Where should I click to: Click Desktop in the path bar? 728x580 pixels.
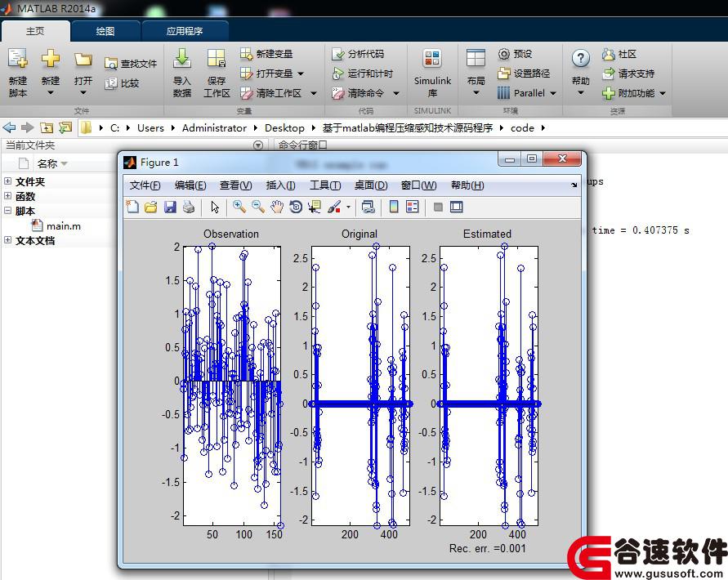click(284, 127)
